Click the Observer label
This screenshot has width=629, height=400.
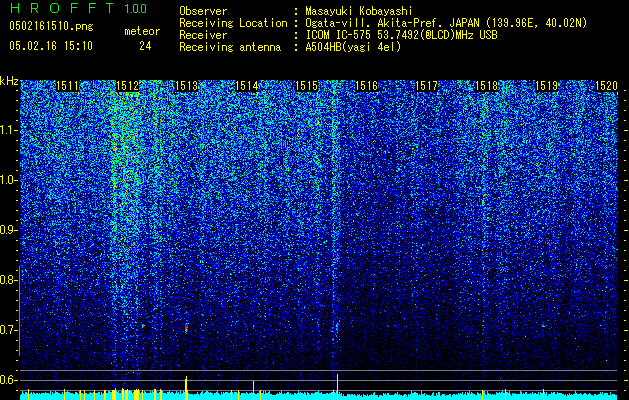coord(203,11)
